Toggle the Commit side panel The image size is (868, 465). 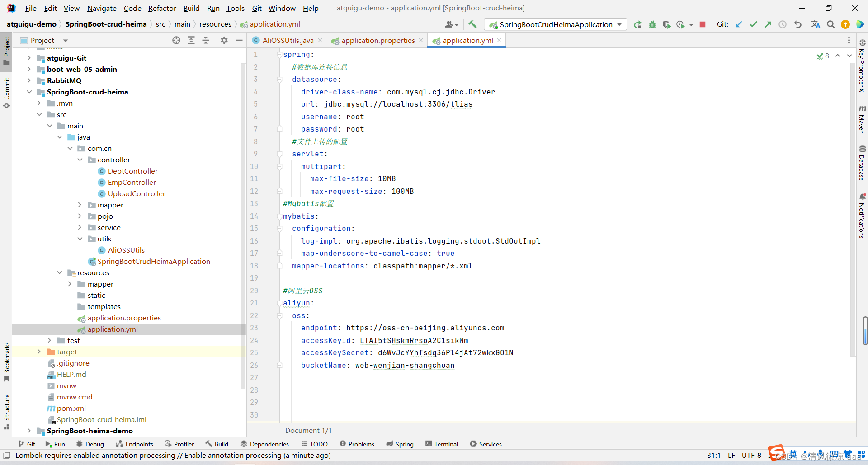[6, 93]
